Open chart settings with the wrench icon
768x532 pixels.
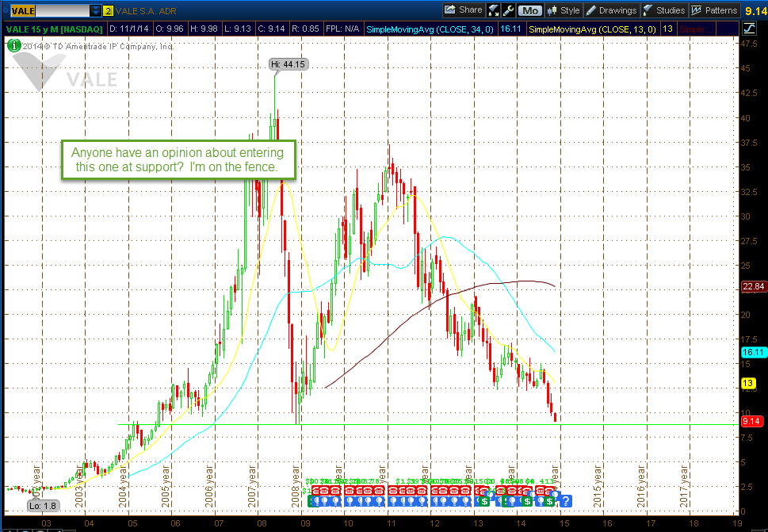pos(508,10)
